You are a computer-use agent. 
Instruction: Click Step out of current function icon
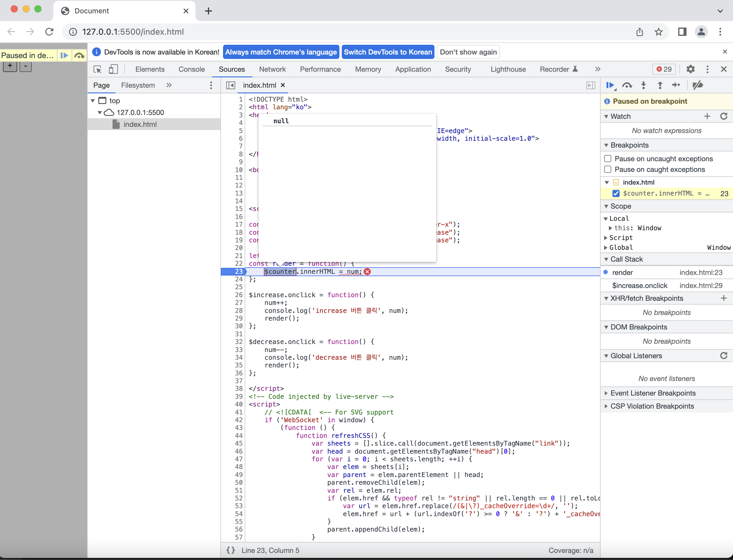[x=660, y=85]
